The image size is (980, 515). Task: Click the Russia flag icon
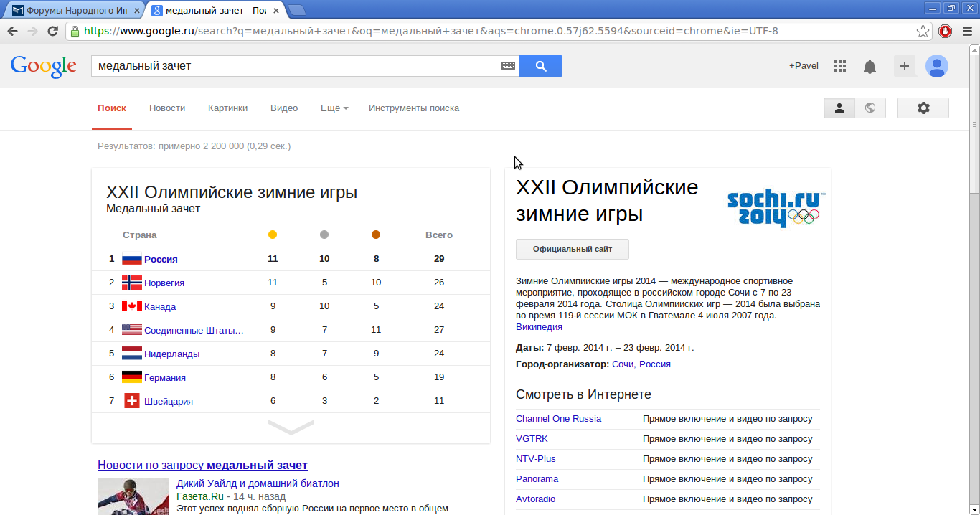click(x=132, y=259)
